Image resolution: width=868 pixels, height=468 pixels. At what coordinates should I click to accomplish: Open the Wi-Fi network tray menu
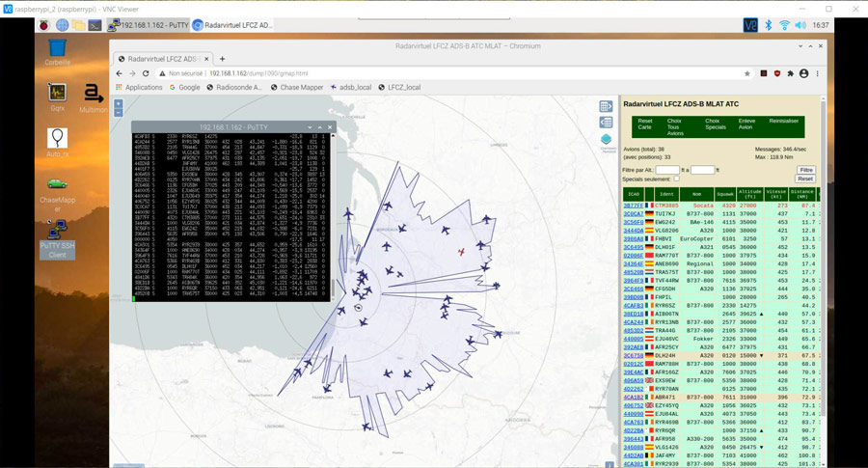[784, 25]
